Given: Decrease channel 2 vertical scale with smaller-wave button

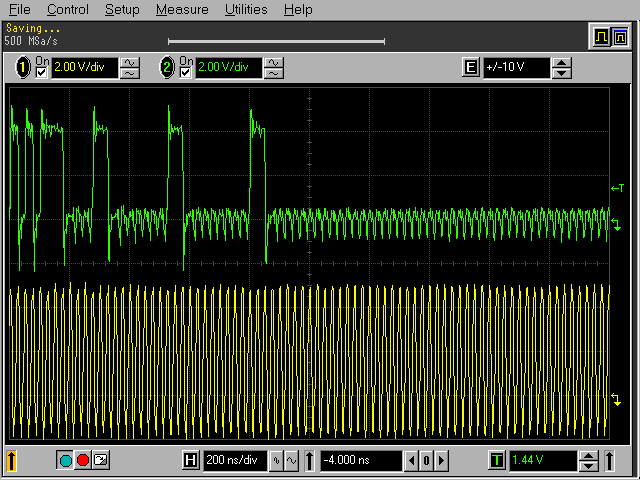Looking at the screenshot, I should tap(273, 73).
